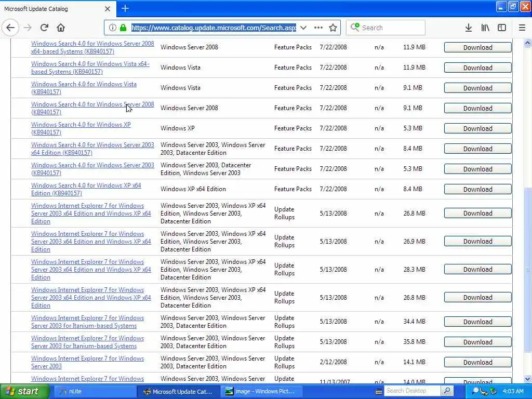Download the 9.1 MB Windows Vista update

click(x=478, y=88)
